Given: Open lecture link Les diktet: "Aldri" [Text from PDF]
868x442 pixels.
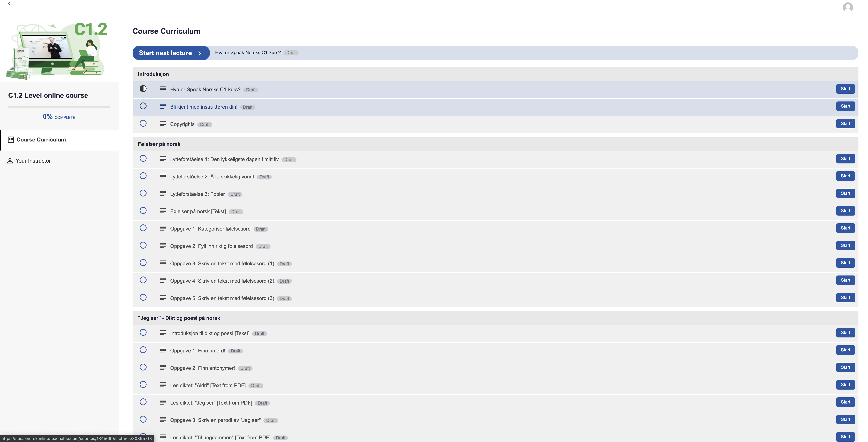Looking at the screenshot, I should click(208, 385).
